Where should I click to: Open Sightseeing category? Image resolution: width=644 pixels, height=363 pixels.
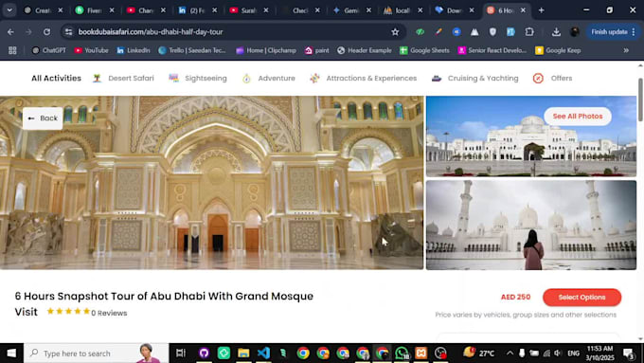198,78
